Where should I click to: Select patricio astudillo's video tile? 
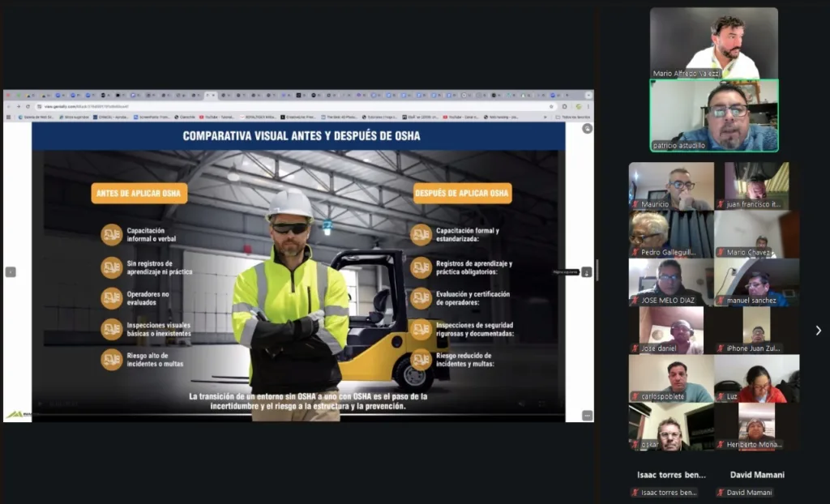coord(714,115)
